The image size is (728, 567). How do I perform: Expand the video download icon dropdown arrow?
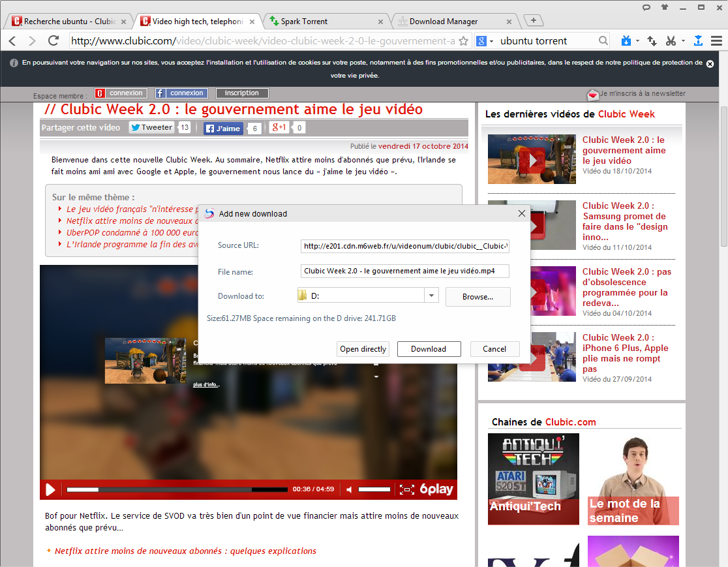[x=637, y=41]
